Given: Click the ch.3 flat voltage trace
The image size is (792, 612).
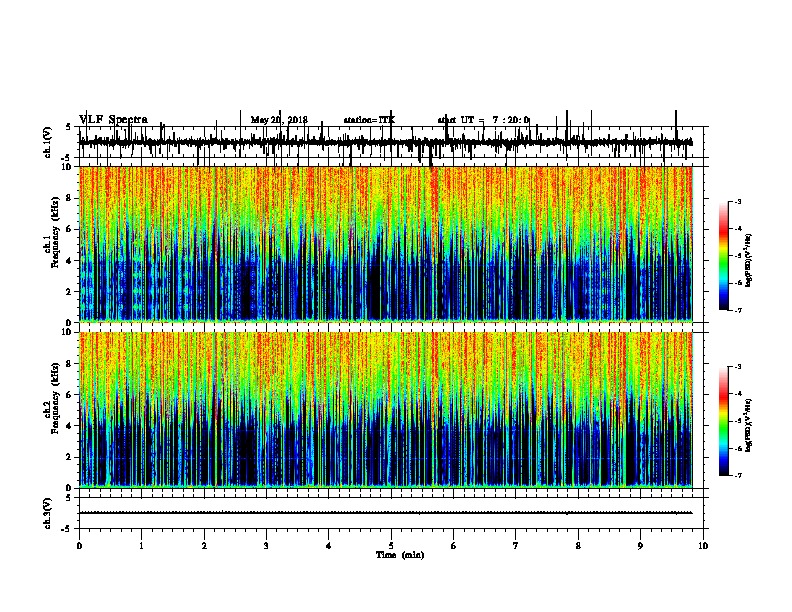Looking at the screenshot, I should click(386, 513).
